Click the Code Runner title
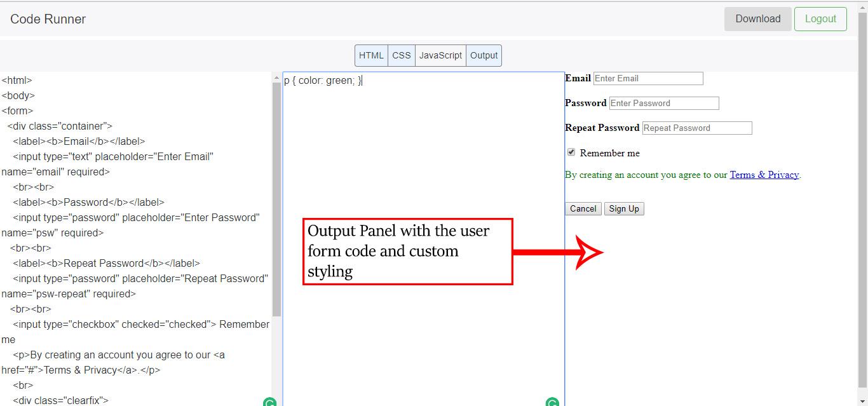868x406 pixels. (48, 19)
